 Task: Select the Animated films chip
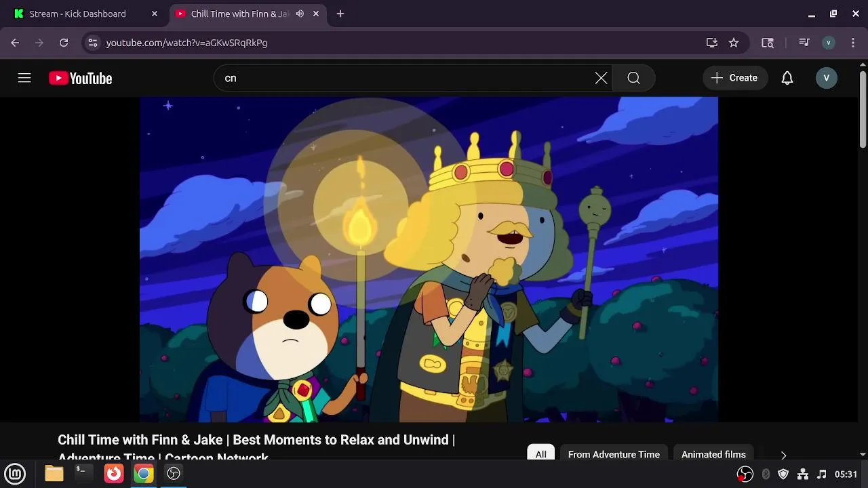(x=713, y=454)
